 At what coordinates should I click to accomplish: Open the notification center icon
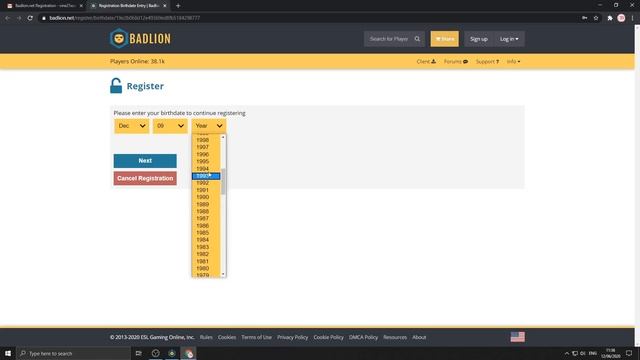pos(629,353)
